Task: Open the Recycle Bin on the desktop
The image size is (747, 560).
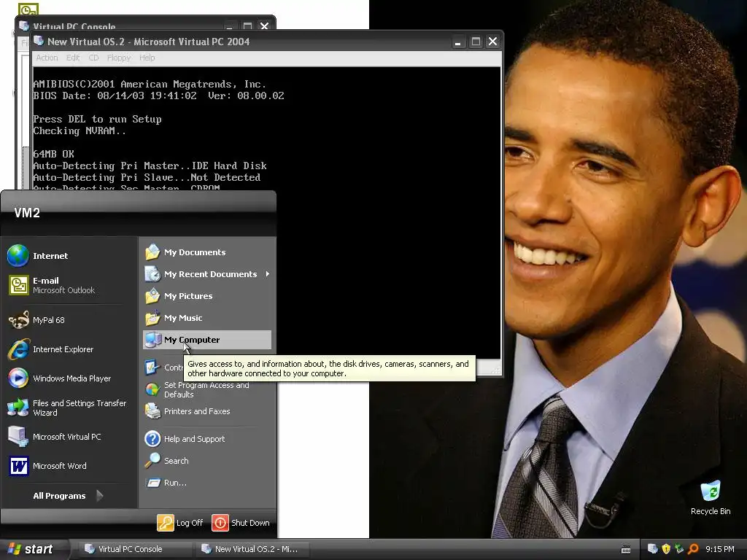Action: pos(711,498)
